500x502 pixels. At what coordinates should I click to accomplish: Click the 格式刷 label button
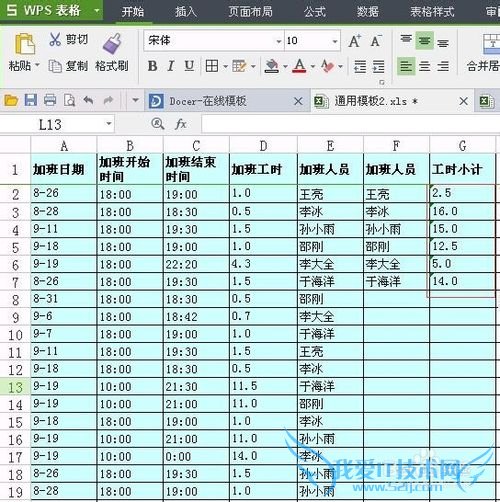click(112, 66)
